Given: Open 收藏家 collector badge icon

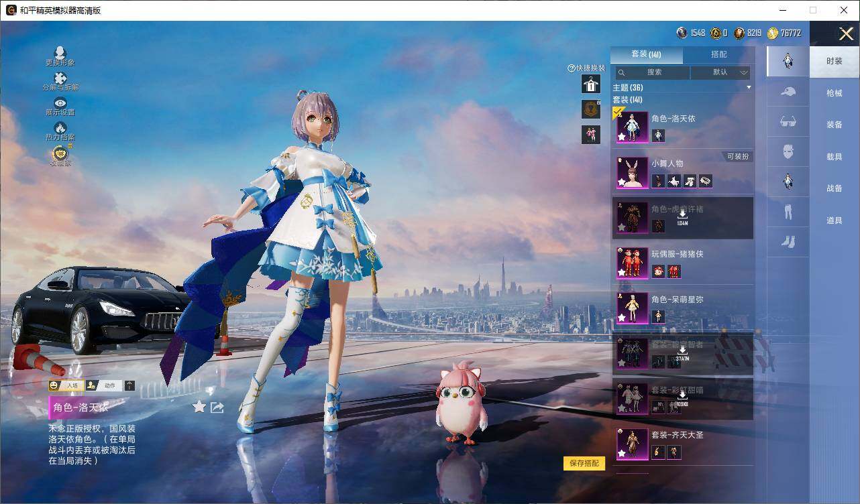Looking at the screenshot, I should click(60, 153).
